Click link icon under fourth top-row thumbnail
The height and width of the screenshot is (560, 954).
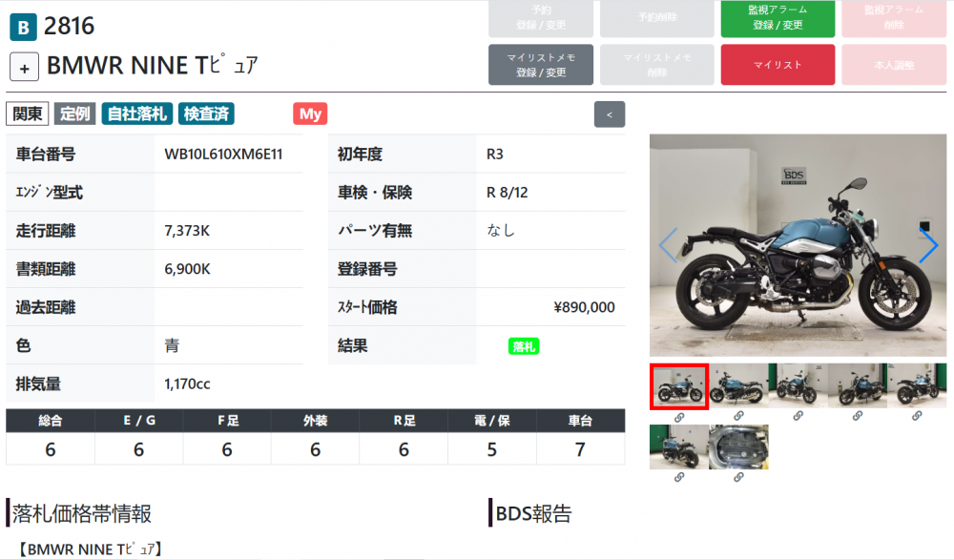[858, 416]
